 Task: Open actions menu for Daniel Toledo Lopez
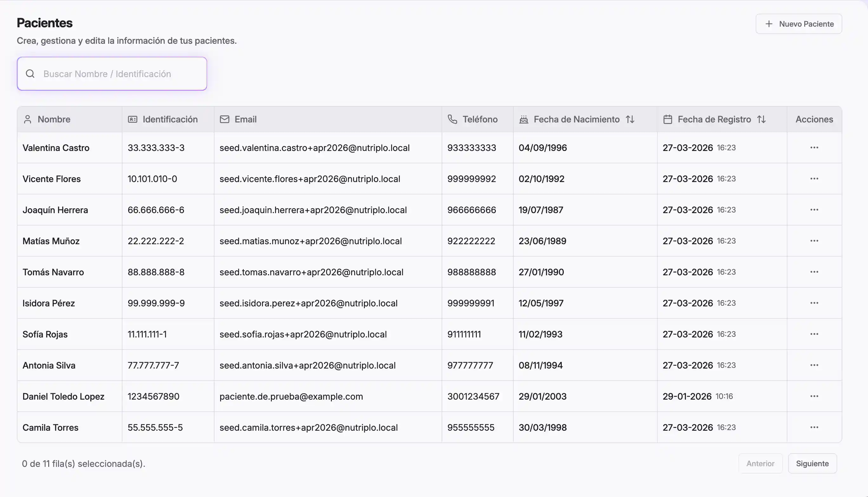[814, 396]
